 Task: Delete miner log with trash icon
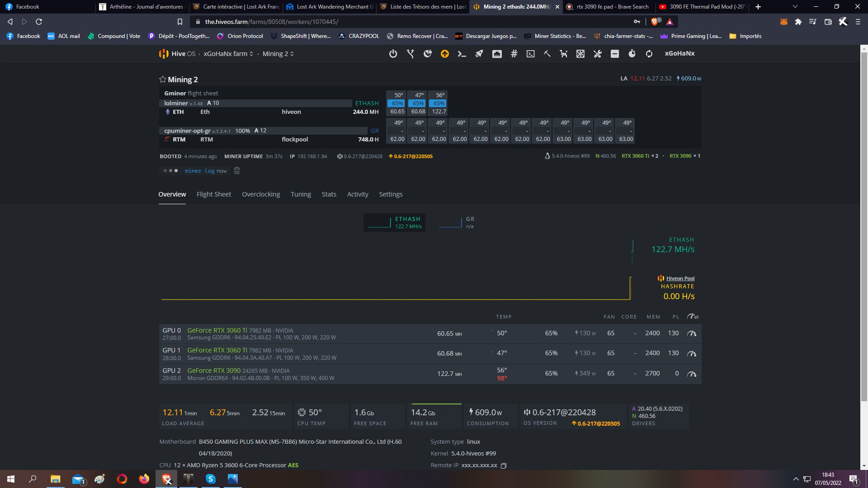(x=237, y=171)
